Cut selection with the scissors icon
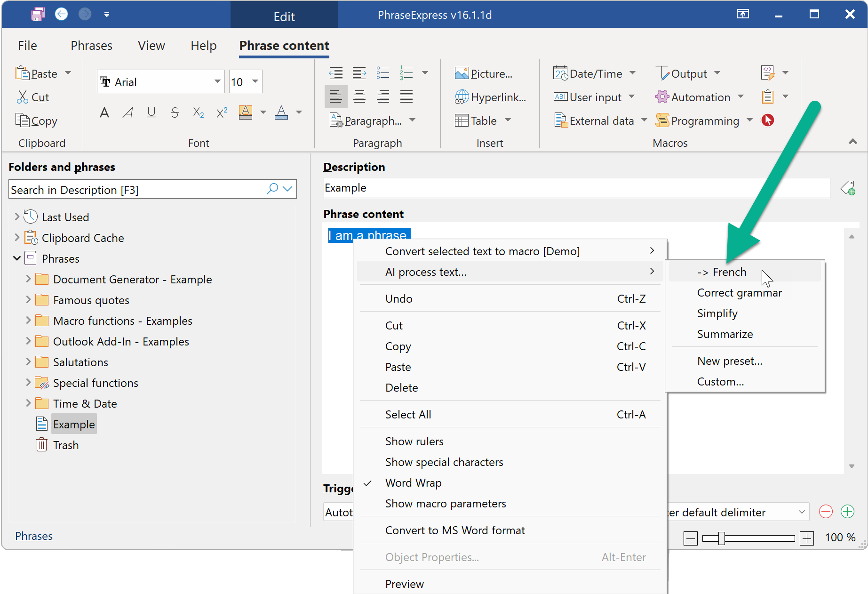This screenshot has width=868, height=594. click(22, 97)
